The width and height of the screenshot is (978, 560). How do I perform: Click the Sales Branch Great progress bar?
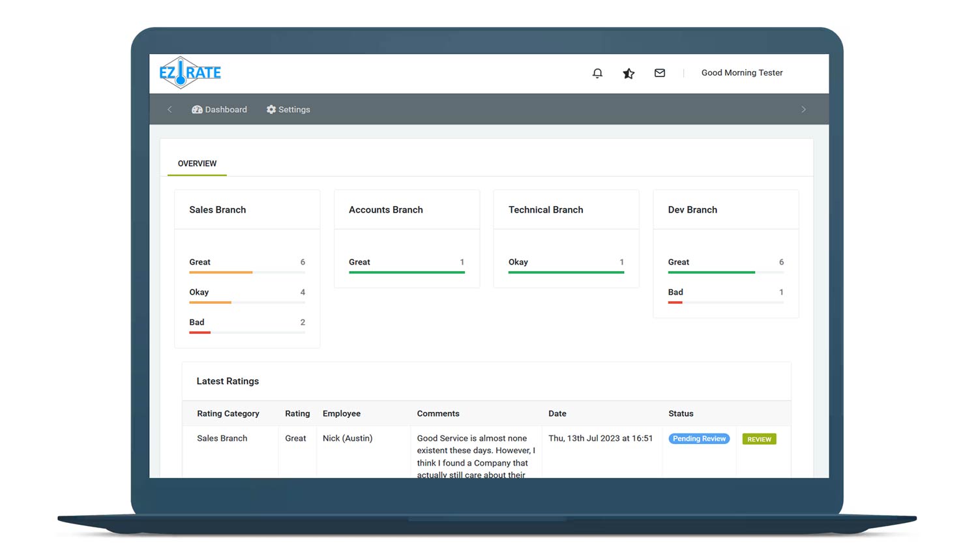[x=246, y=273]
